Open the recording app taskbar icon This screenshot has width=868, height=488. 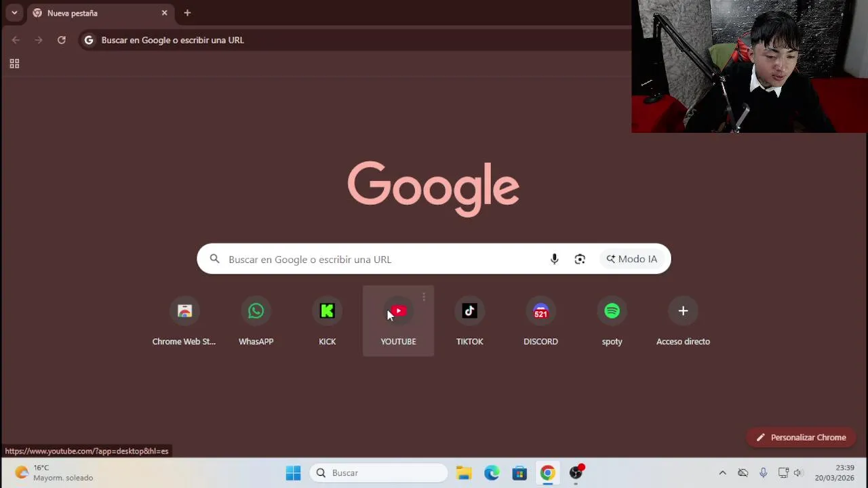coord(576,472)
